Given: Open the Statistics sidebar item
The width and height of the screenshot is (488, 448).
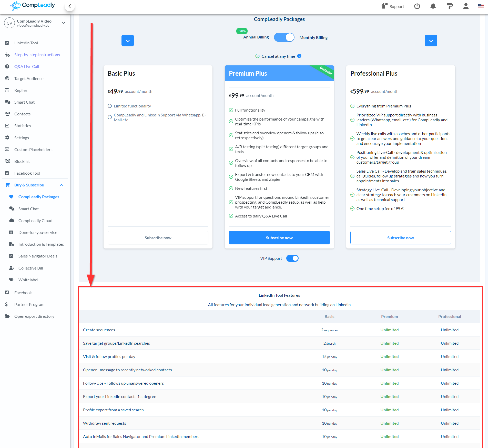Looking at the screenshot, I should pyautogui.click(x=23, y=126).
